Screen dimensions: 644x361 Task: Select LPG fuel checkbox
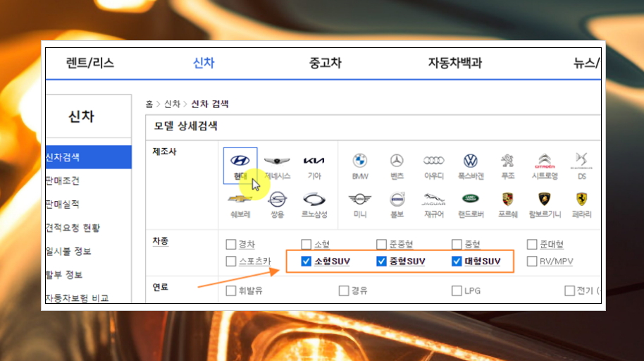click(x=457, y=290)
